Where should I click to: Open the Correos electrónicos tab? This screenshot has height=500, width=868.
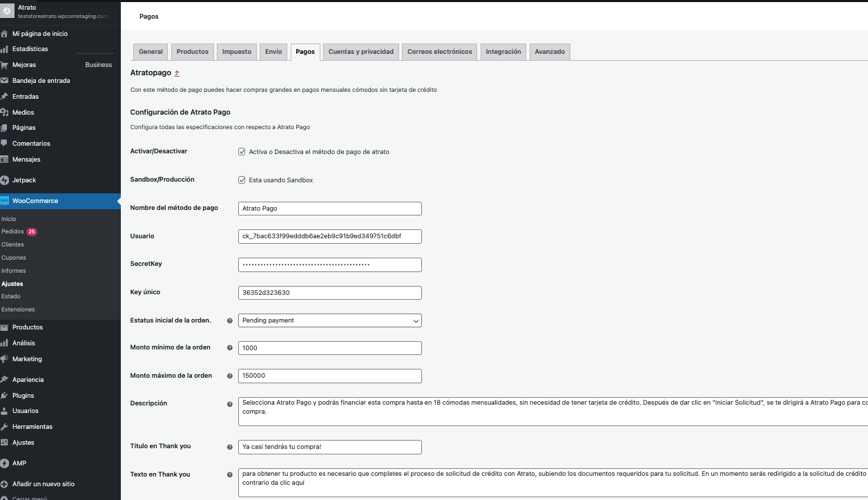[440, 52]
